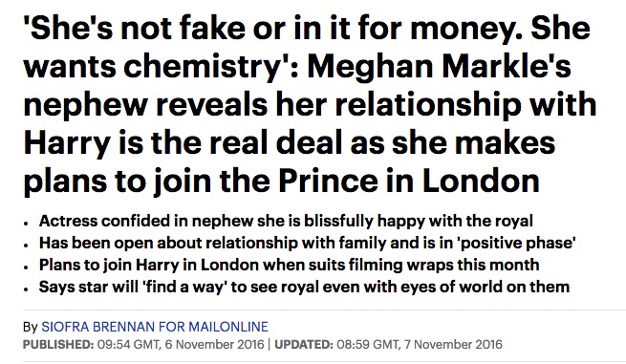
Task: Click the vertical separator between PUBLISHED and UPDATED
Action: (x=270, y=345)
